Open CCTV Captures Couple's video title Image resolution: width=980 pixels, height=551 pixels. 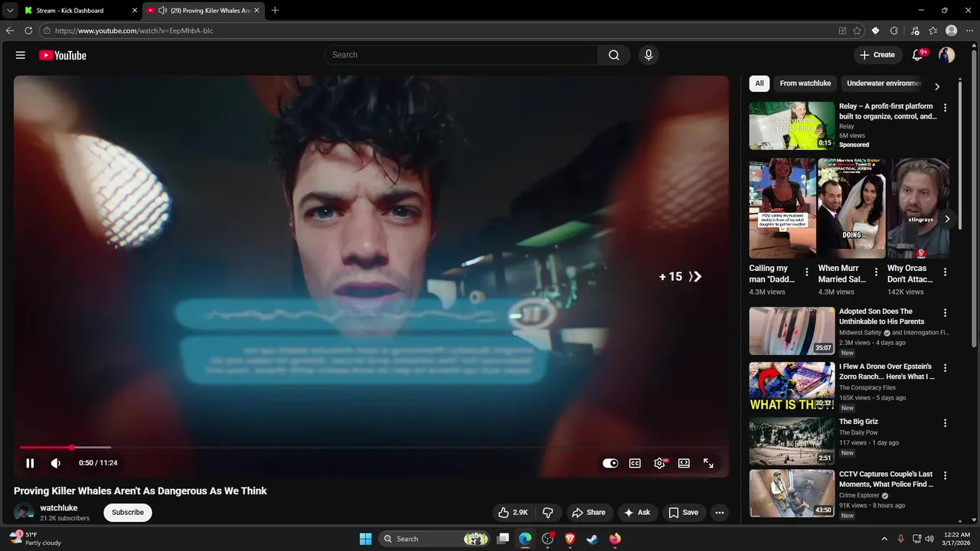pos(886,479)
